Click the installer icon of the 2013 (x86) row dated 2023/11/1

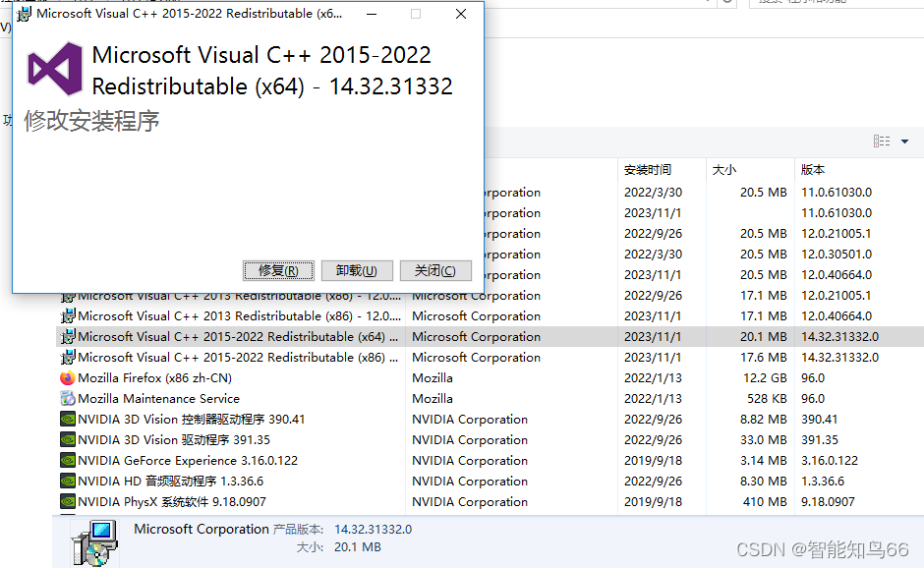(x=68, y=315)
